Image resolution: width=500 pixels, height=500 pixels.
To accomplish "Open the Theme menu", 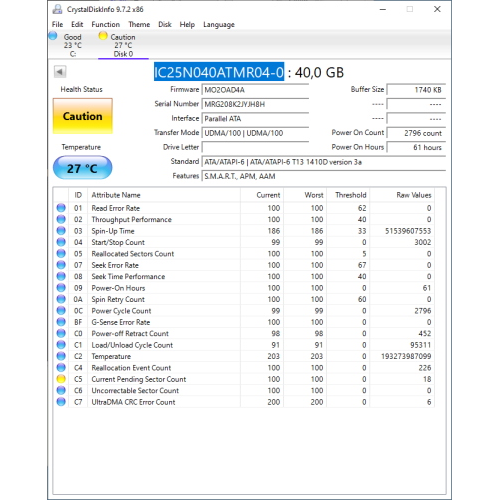I will pos(139,24).
